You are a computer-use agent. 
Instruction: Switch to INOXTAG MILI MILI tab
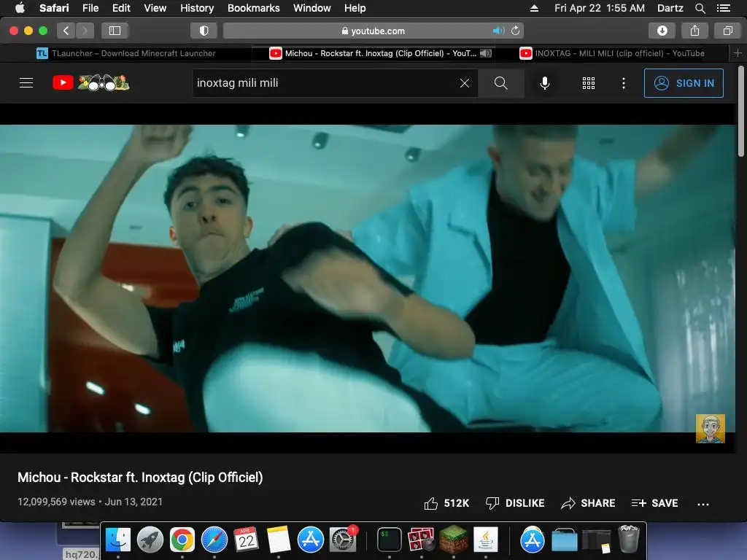[612, 53]
